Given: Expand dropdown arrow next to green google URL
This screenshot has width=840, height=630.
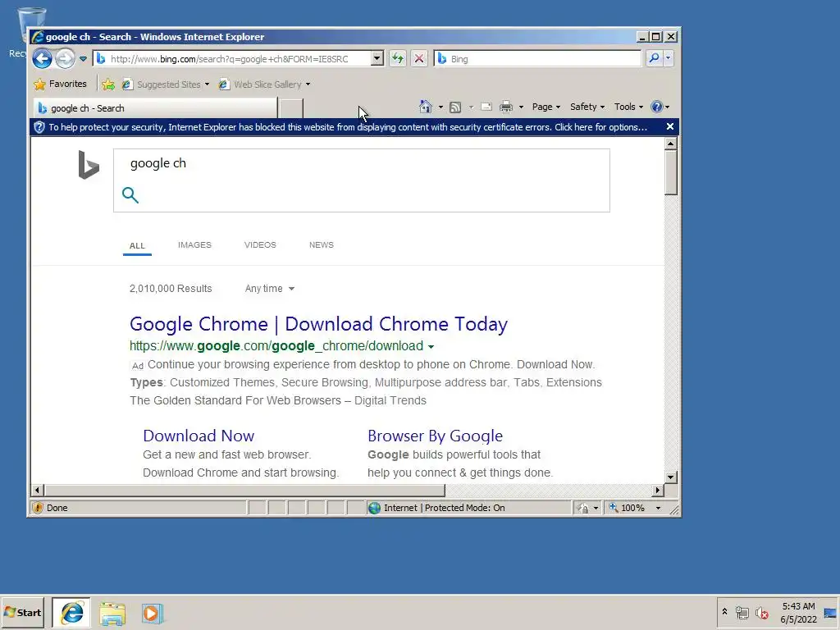Looking at the screenshot, I should tap(431, 347).
